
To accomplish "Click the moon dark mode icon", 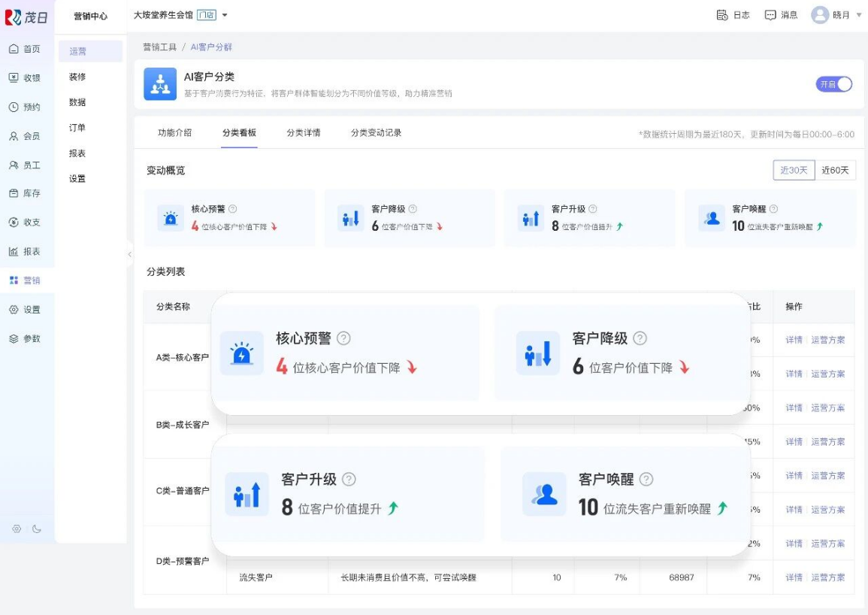I will pos(37,529).
